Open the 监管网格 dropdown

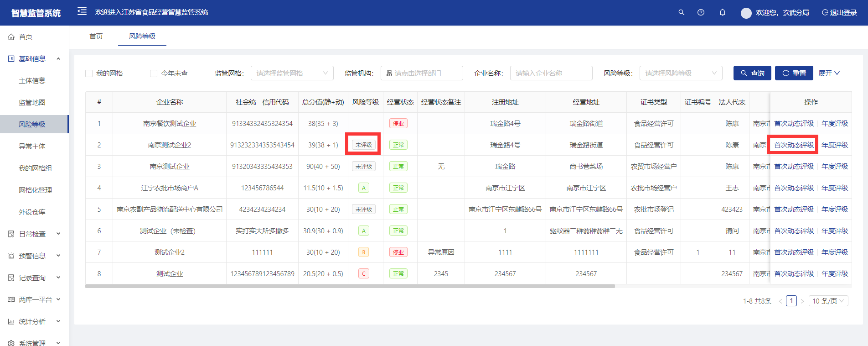tap(292, 73)
